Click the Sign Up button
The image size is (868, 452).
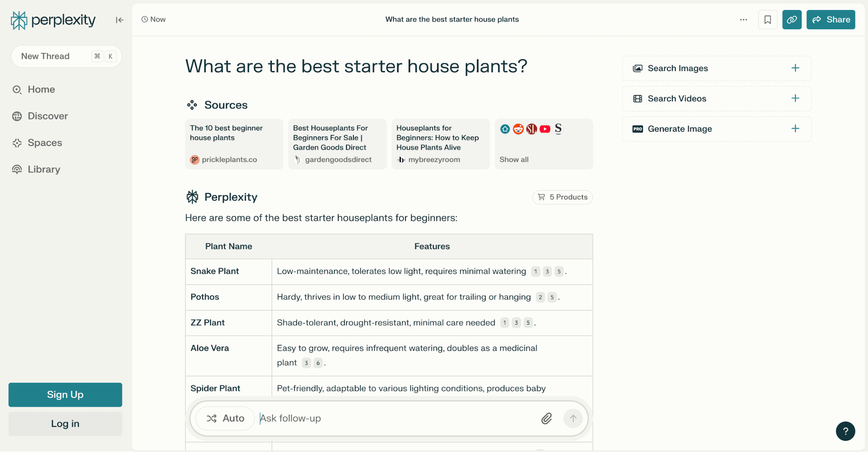click(x=65, y=395)
